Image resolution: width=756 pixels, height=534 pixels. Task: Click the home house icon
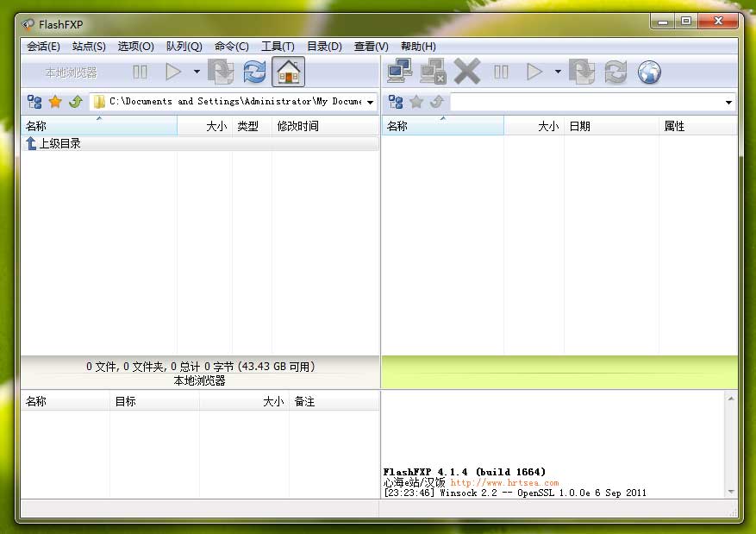(288, 72)
